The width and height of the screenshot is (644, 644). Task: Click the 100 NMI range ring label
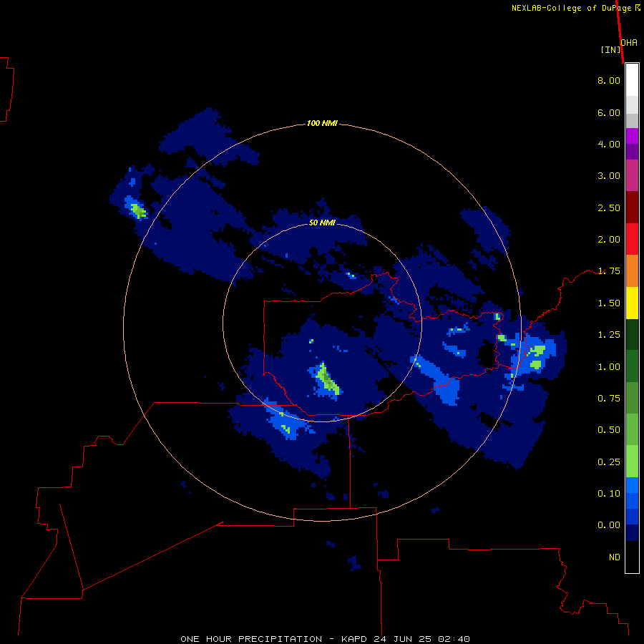[x=322, y=123]
